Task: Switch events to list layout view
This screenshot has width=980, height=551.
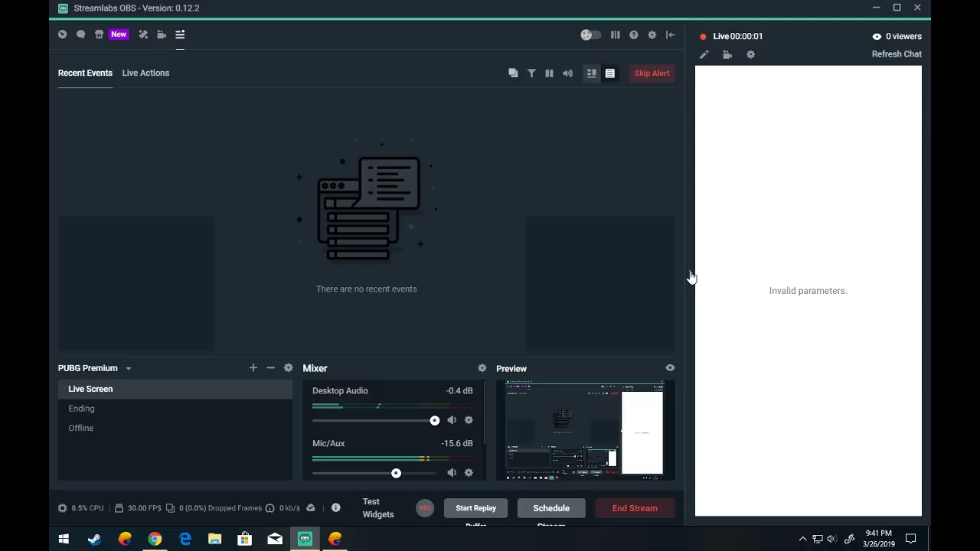Action: [x=610, y=73]
